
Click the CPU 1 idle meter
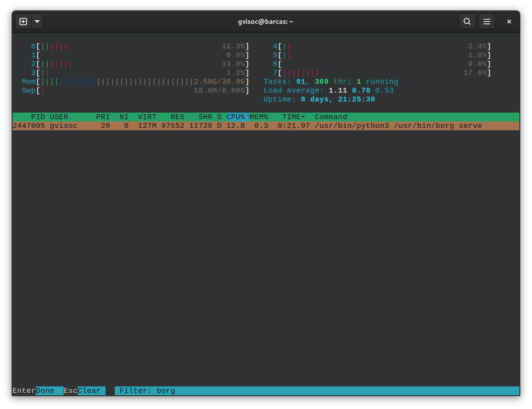[140, 55]
